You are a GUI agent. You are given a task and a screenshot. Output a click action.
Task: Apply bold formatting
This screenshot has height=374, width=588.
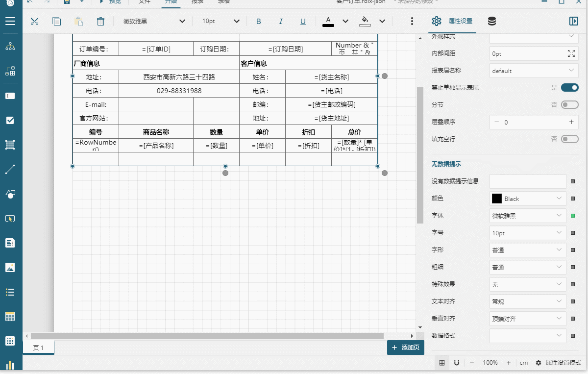click(259, 21)
